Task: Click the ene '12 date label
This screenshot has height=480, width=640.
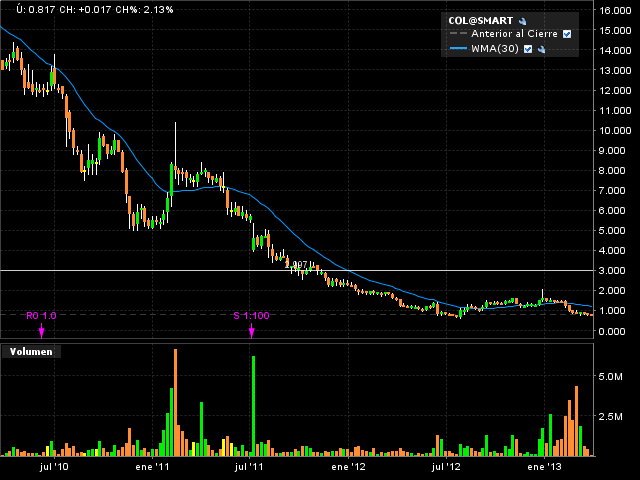Action: click(349, 467)
